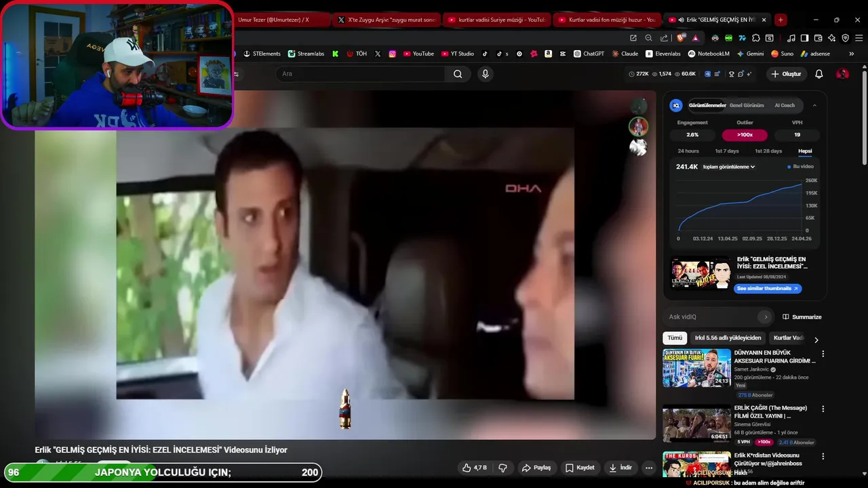The height and width of the screenshot is (488, 868).
Task: Show next category chips arrow
Action: [816, 340]
